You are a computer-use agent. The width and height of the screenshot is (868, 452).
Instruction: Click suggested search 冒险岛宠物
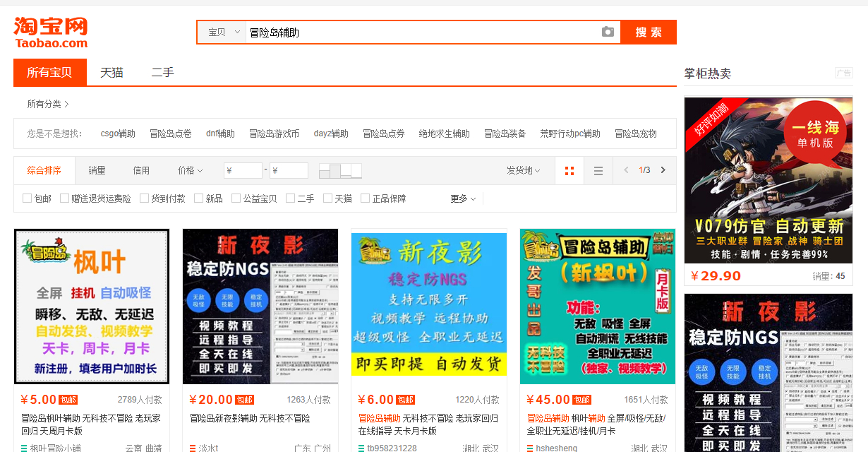(636, 133)
